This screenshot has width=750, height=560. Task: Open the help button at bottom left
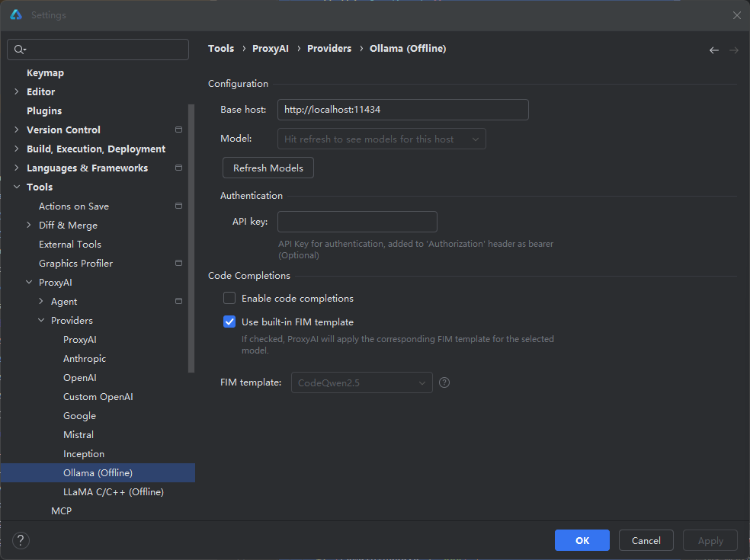pyautogui.click(x=21, y=540)
